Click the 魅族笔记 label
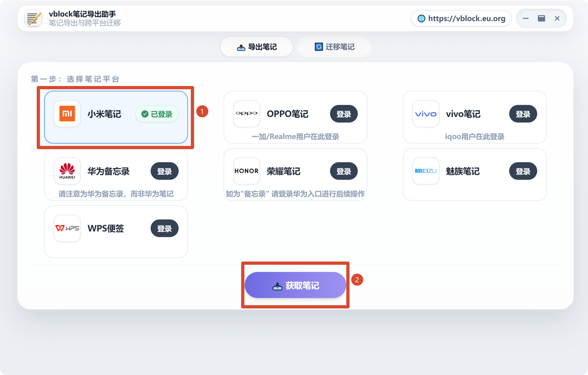588x375 pixels. pos(463,171)
